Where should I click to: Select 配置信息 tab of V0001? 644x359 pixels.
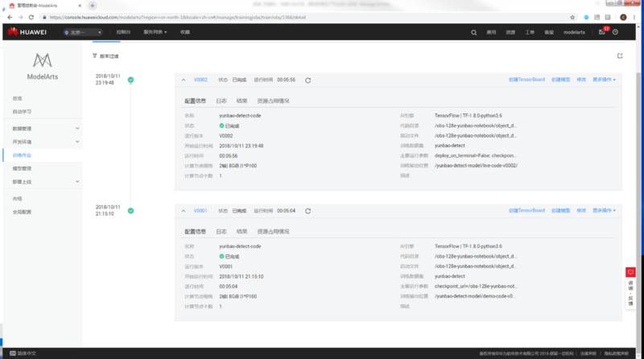[195, 232]
